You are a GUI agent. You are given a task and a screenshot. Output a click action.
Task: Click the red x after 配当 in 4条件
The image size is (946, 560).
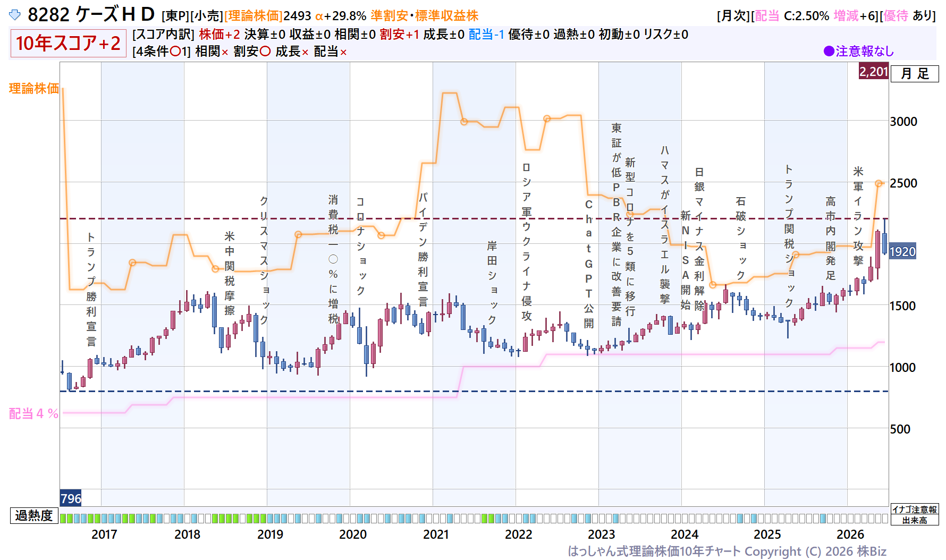pyautogui.click(x=343, y=52)
